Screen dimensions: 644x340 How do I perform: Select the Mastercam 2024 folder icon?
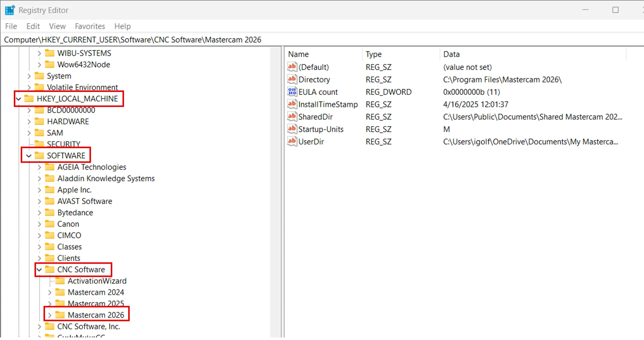click(60, 292)
